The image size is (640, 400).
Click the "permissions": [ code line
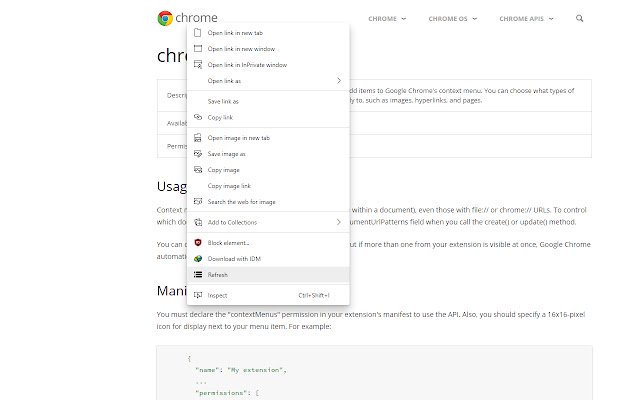(x=227, y=393)
